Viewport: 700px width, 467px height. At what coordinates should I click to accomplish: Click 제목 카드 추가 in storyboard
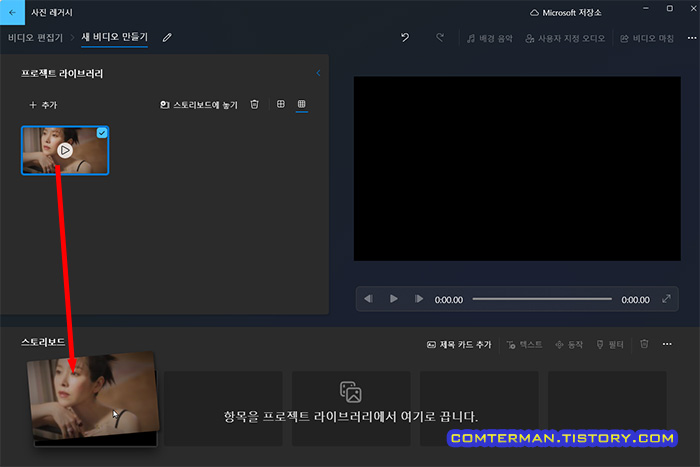coord(459,345)
